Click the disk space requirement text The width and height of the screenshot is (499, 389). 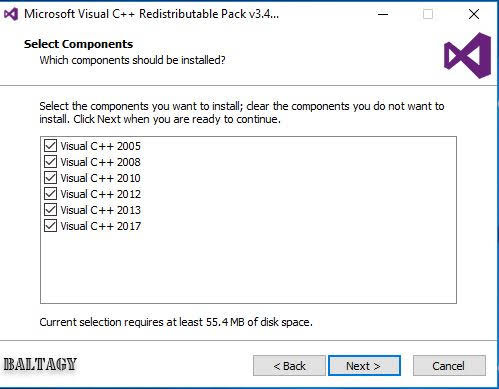176,322
